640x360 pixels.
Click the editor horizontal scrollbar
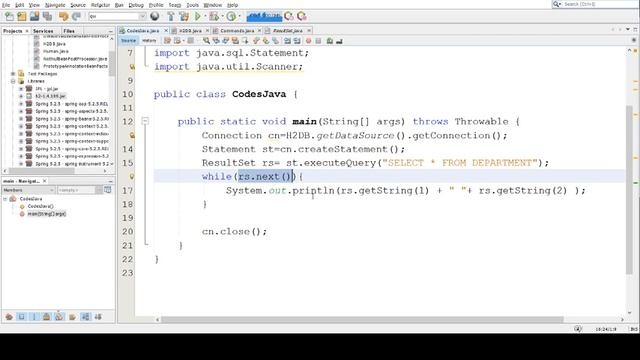[x=362, y=320]
